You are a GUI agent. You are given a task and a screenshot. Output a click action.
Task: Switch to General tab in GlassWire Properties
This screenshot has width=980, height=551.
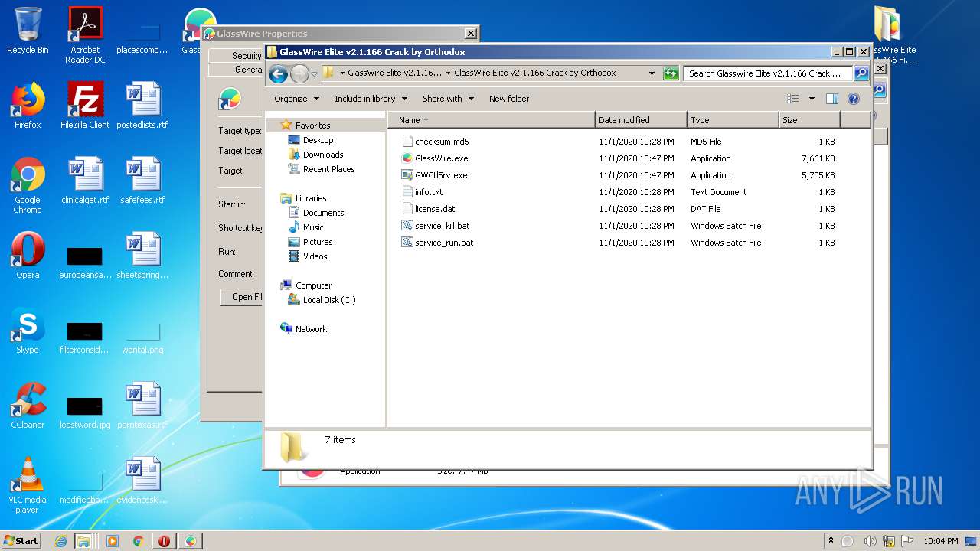[248, 70]
